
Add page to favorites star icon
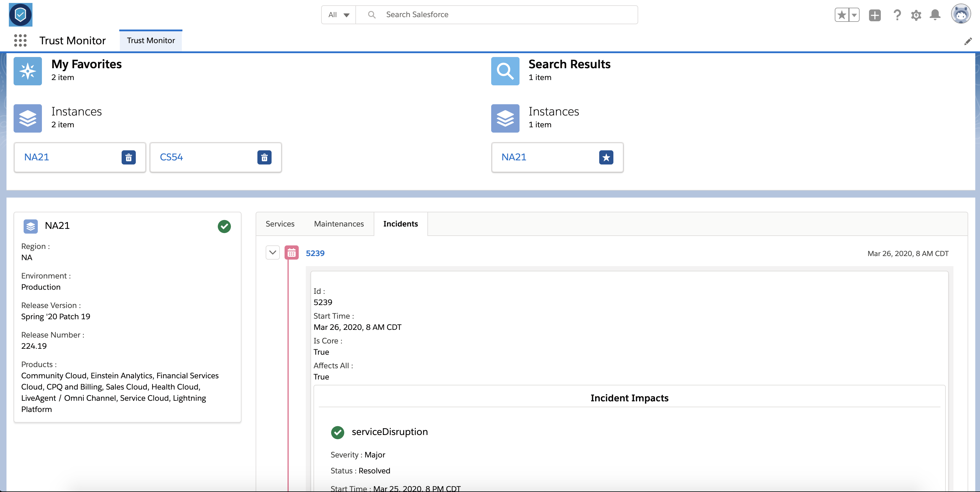(842, 15)
